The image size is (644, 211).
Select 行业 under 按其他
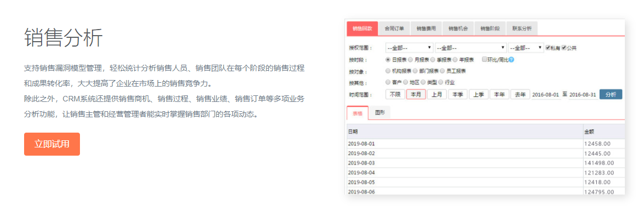coord(441,83)
